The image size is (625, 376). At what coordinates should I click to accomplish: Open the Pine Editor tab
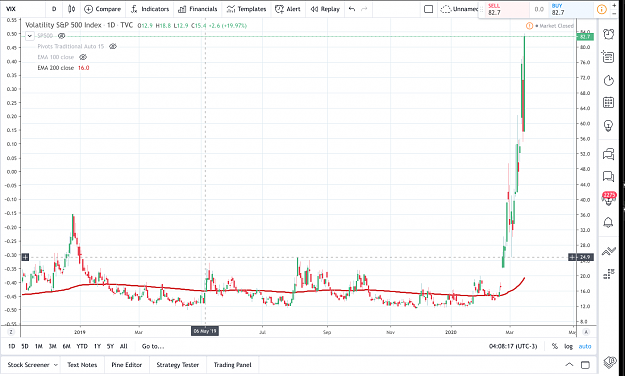pyautogui.click(x=126, y=365)
